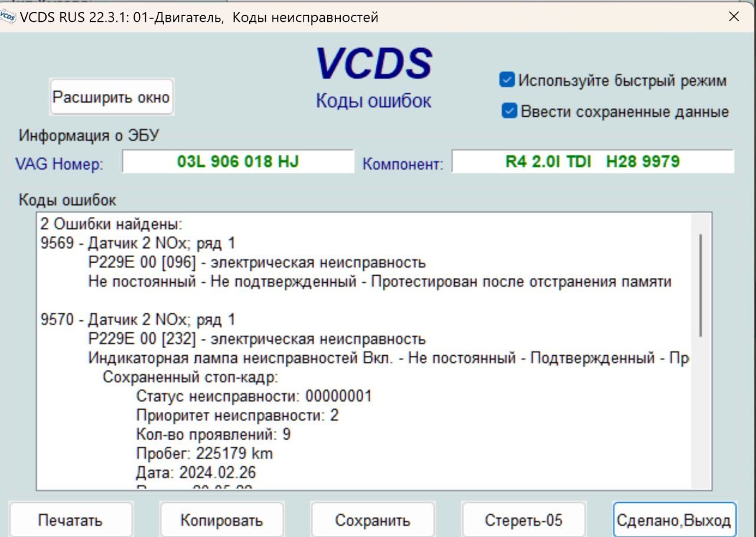Select fault entry 9570 Датчик 2 NOx
This screenshot has height=537, width=756.
coord(138,320)
